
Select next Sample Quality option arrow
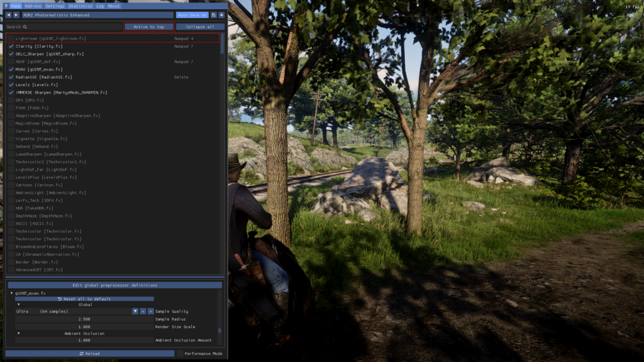pyautogui.click(x=151, y=312)
